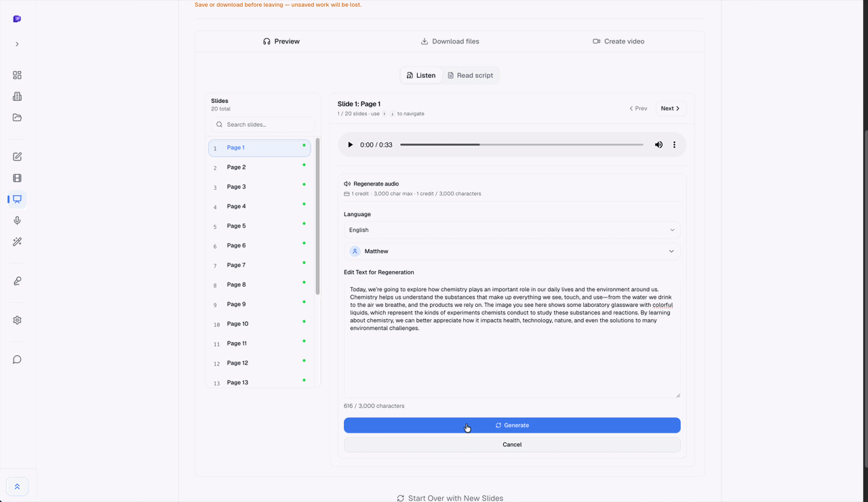Viewport: 868px width, 502px height.
Task: Open the edit pencil icon in sidebar
Action: (17, 156)
